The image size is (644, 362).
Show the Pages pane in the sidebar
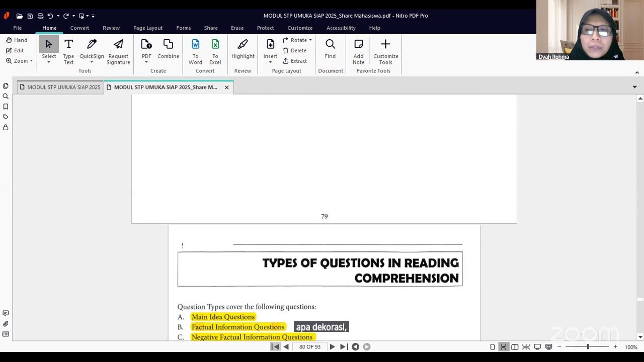point(6,86)
